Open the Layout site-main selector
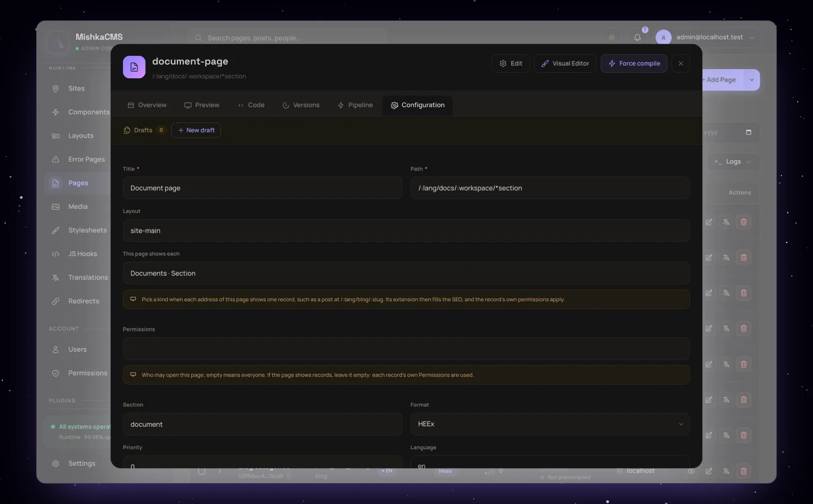This screenshot has width=813, height=504. click(x=407, y=231)
